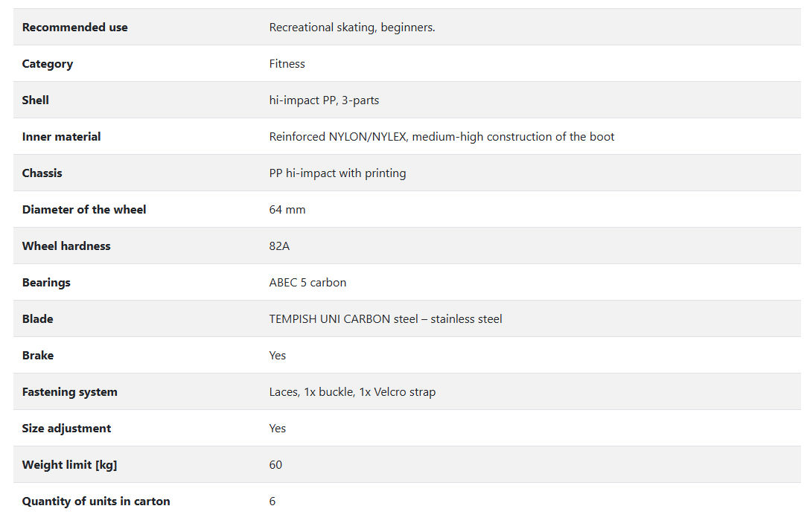Viewport: 810px width, 532px height.
Task: Select the Category label cell
Action: coord(48,64)
